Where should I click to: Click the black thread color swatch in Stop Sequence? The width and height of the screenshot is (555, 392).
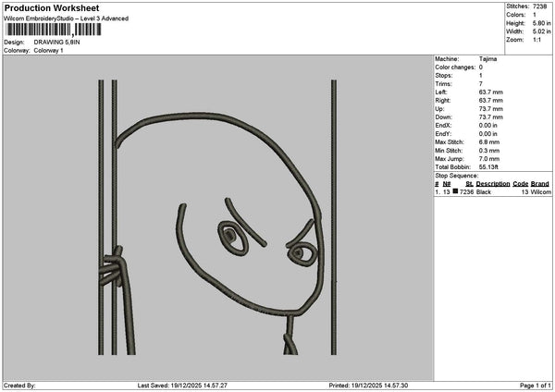455,191
